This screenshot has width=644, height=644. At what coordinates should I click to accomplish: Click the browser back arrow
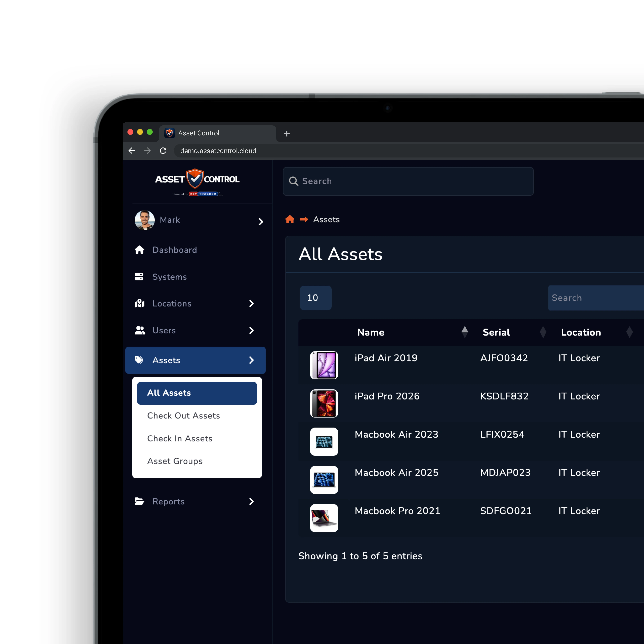click(x=132, y=151)
